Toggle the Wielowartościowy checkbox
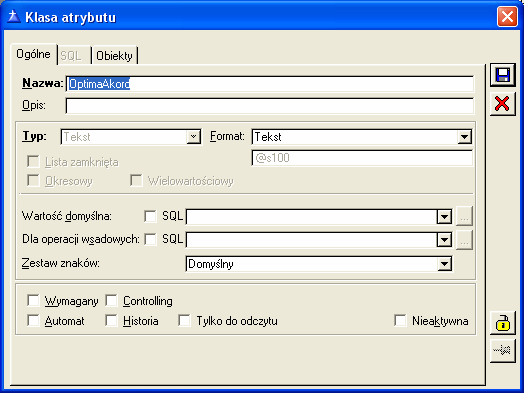The height and width of the screenshot is (393, 524). click(x=136, y=180)
